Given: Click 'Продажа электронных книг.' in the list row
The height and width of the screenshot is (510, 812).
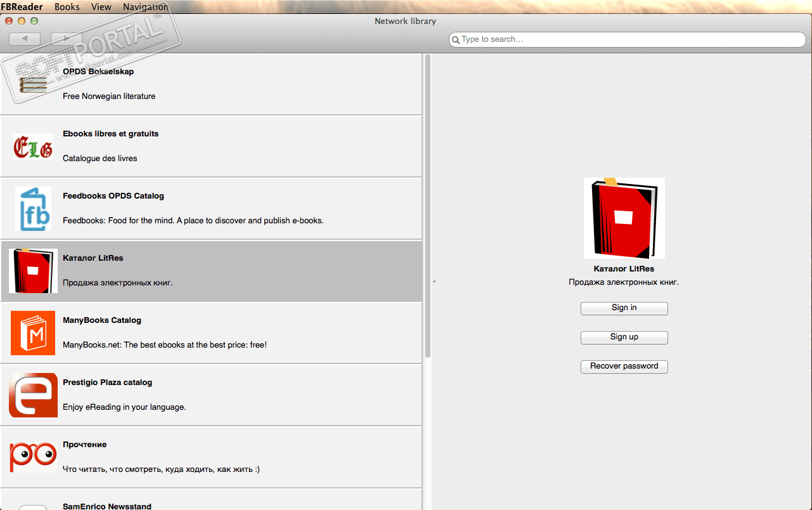Looking at the screenshot, I should tap(118, 283).
